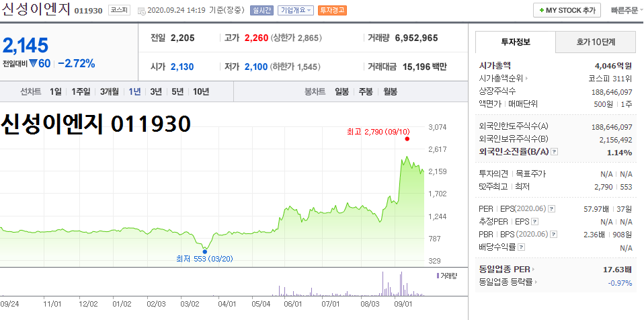
Task: Click the 액면가 value 500원
Action: pyautogui.click(x=604, y=104)
